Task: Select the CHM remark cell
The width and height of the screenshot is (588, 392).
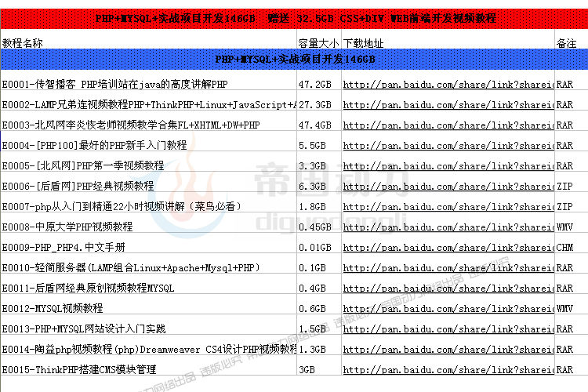Action: (x=572, y=244)
